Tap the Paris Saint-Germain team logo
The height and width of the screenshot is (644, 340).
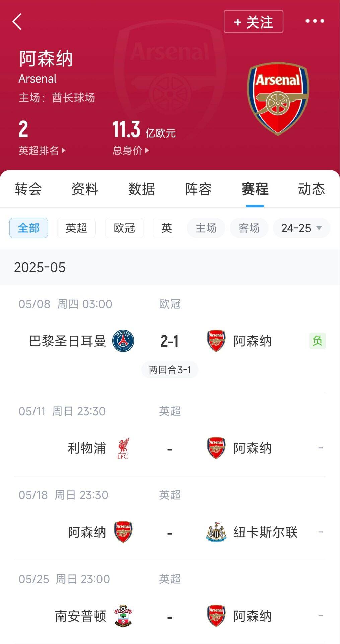(x=123, y=341)
